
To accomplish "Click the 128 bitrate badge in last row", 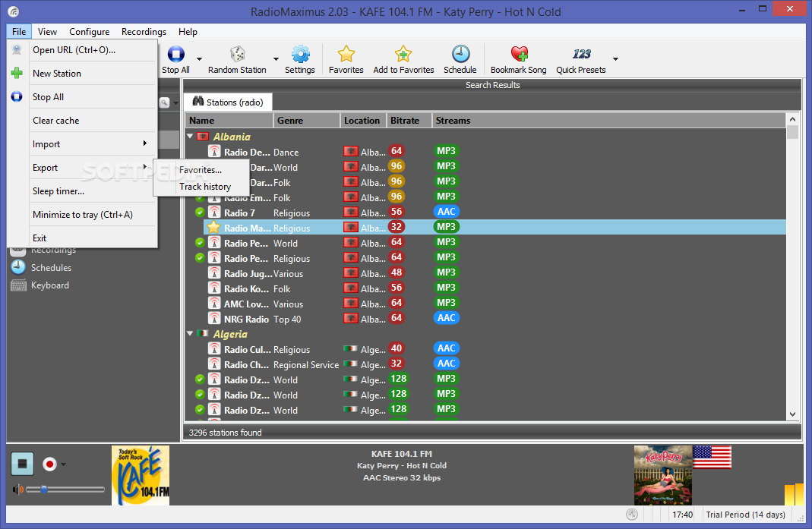I will coord(399,409).
